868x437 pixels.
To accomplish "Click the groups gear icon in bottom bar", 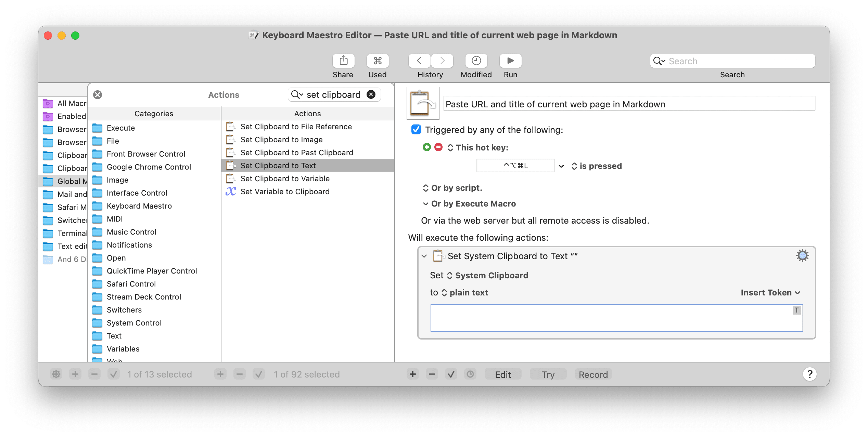I will (56, 374).
